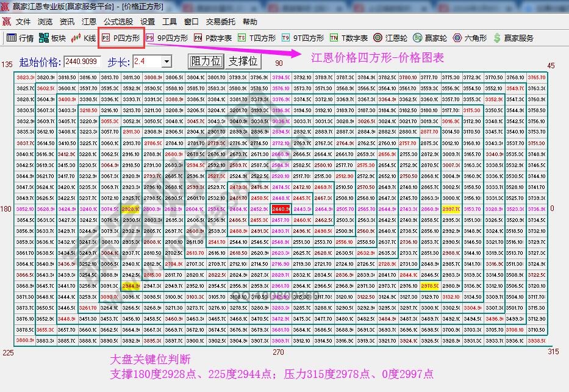The height and width of the screenshot is (392, 569).
Task: Toggle the 阻力位 resistance level button
Action: tap(208, 61)
